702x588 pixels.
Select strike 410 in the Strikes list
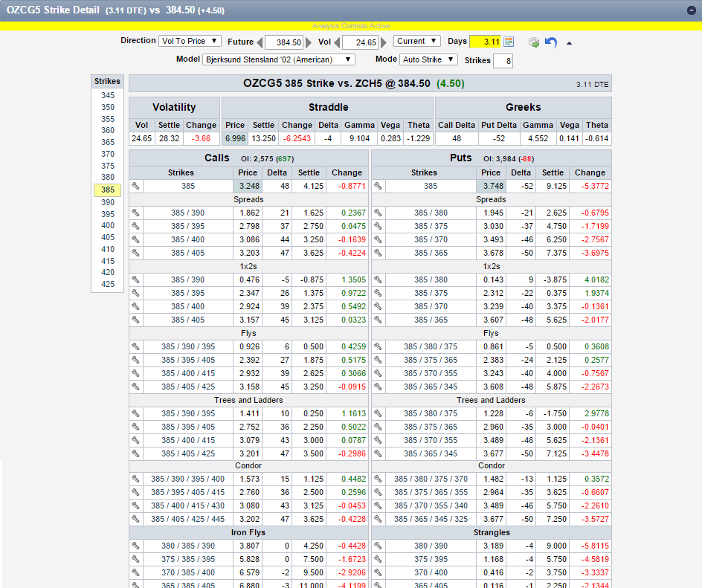click(x=107, y=249)
